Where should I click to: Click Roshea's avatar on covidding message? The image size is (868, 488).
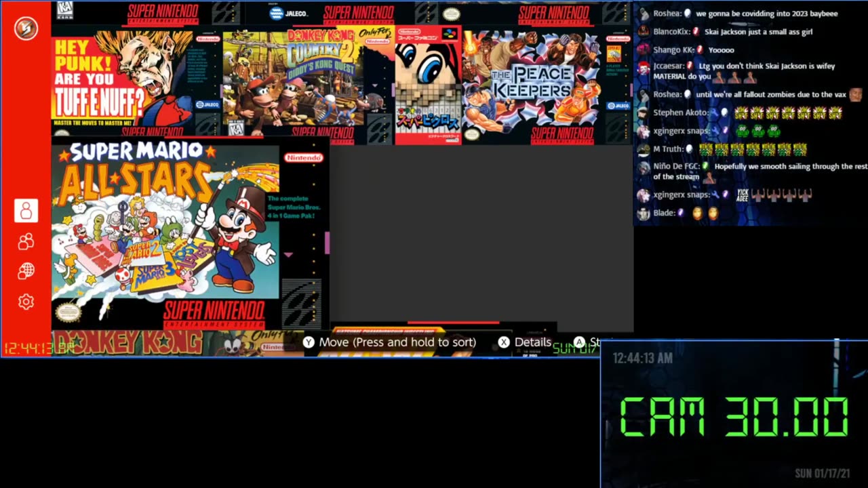click(644, 14)
